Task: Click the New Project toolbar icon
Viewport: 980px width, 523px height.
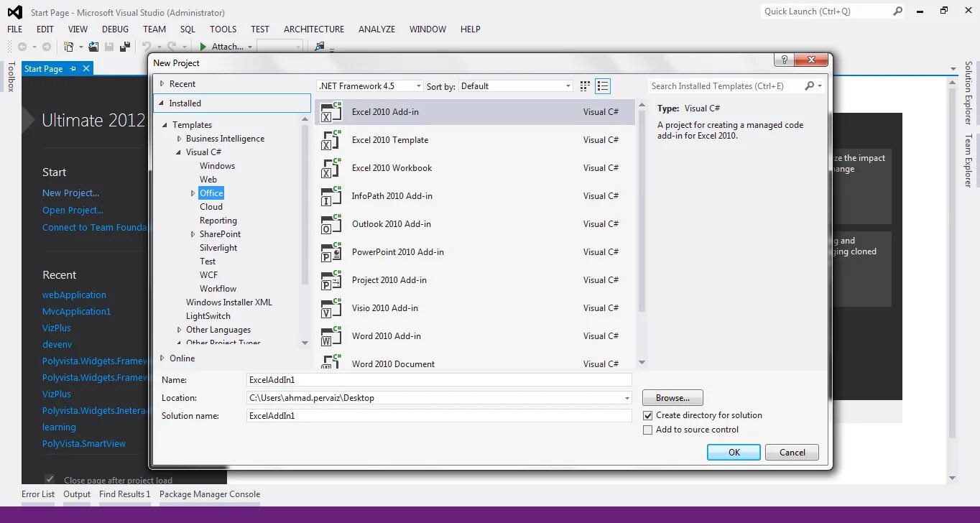Action: click(x=69, y=47)
